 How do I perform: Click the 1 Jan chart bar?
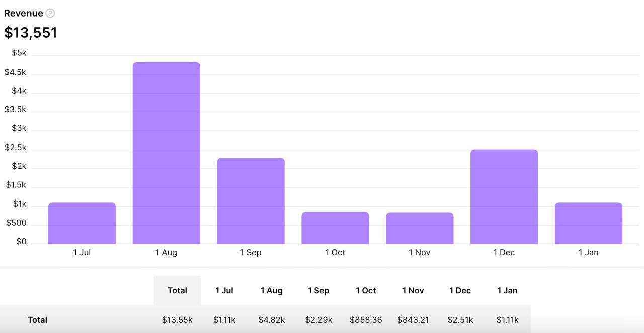coord(589,223)
